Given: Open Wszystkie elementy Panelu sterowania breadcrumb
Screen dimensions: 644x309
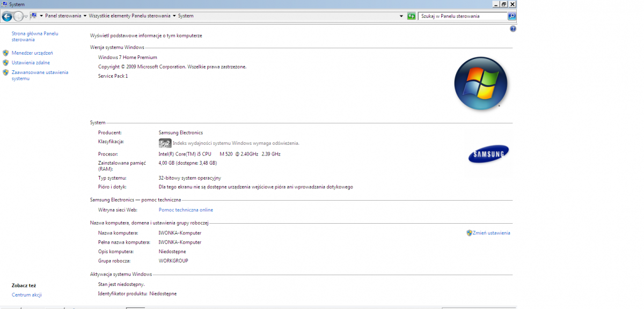Looking at the screenshot, I should click(130, 16).
